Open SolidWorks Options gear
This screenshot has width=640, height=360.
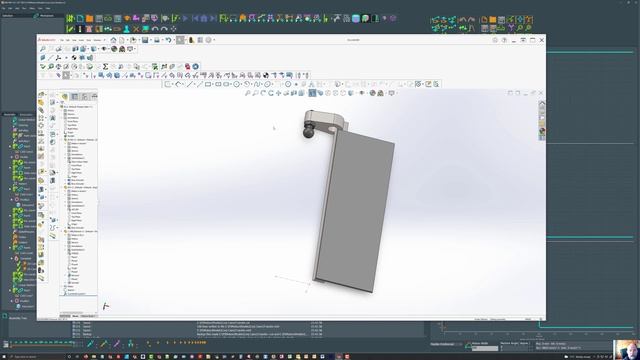[x=208, y=40]
